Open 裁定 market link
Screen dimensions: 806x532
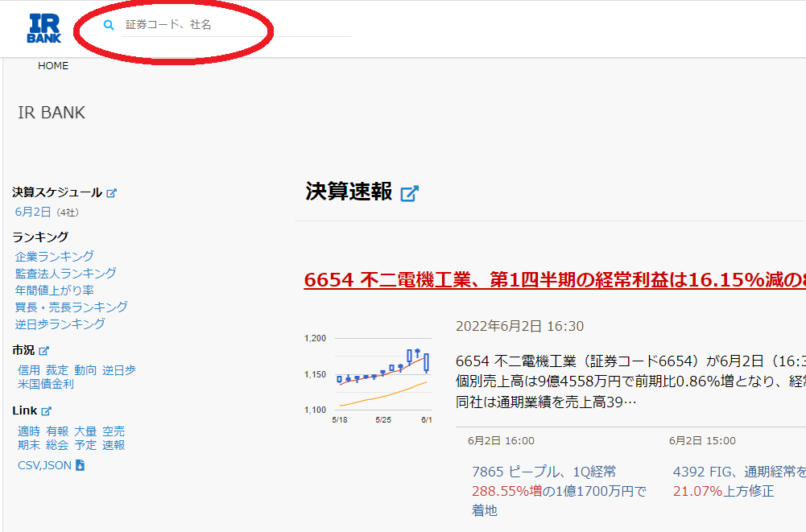pyautogui.click(x=57, y=370)
